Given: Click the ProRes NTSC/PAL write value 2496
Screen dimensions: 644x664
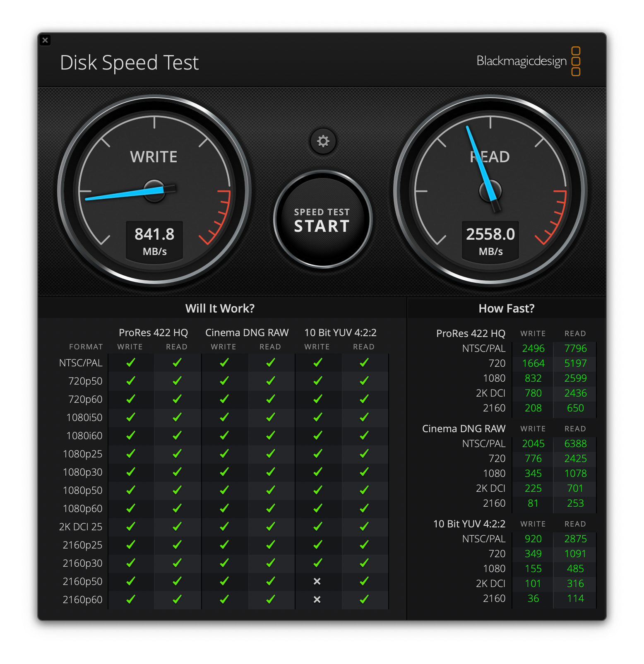Looking at the screenshot, I should click(x=533, y=349).
